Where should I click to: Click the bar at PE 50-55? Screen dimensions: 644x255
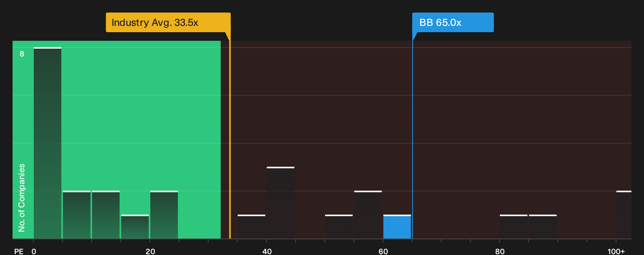[x=339, y=227]
